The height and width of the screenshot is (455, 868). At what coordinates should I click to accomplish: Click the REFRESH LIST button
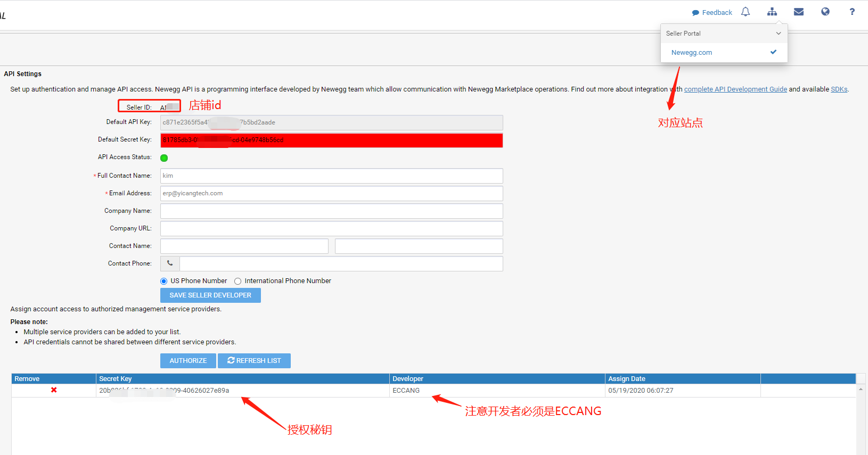[x=254, y=361]
